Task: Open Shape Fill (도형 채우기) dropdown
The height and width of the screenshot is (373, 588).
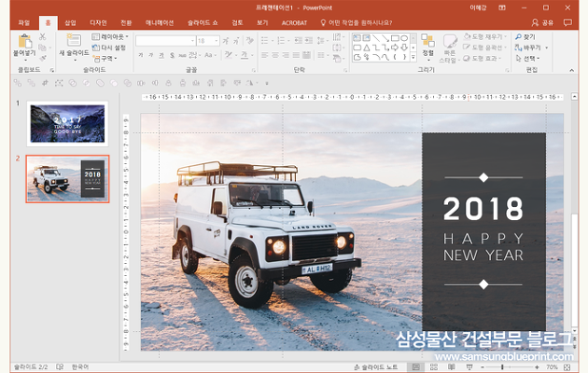Action: coord(485,36)
